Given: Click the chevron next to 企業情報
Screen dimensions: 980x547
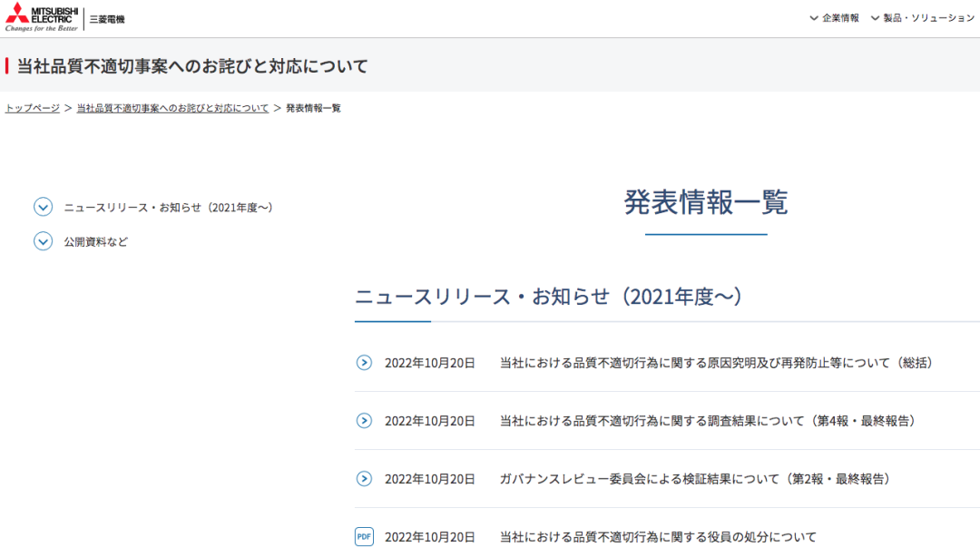Looking at the screenshot, I should 814,18.
